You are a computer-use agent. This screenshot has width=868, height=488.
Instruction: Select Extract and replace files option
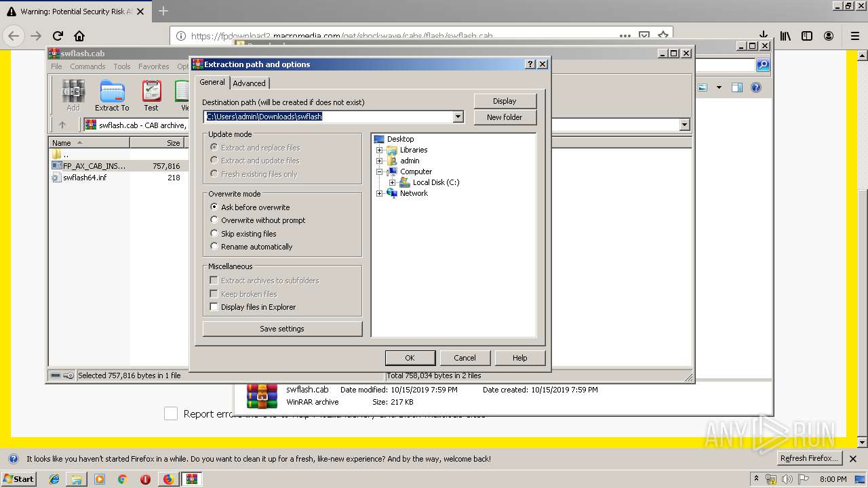[x=214, y=148]
